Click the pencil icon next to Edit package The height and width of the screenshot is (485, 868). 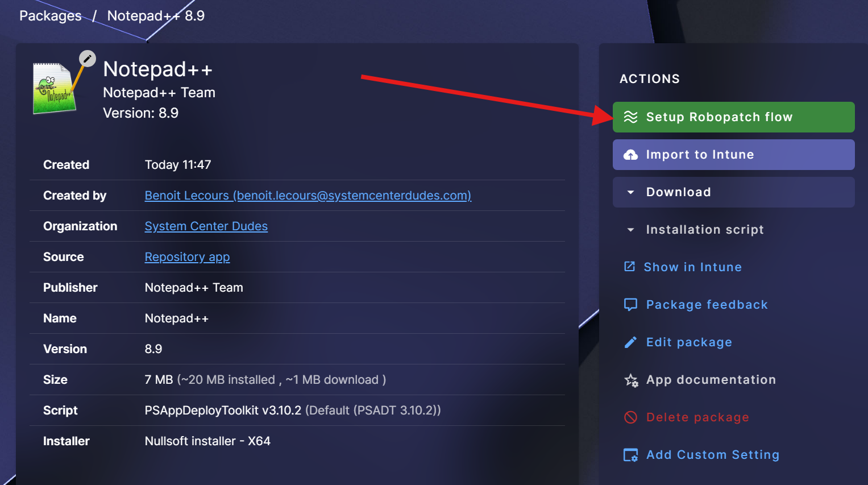pyautogui.click(x=630, y=342)
